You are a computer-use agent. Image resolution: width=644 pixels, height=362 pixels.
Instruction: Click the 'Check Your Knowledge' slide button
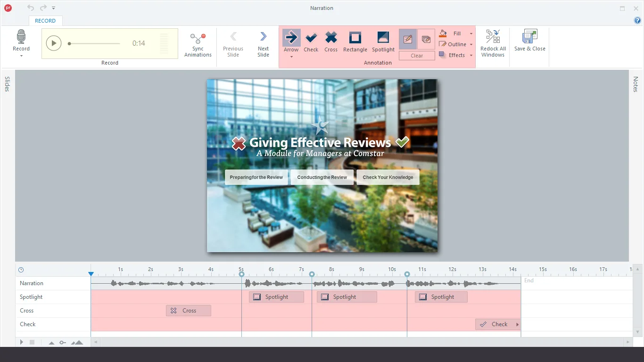tap(388, 177)
